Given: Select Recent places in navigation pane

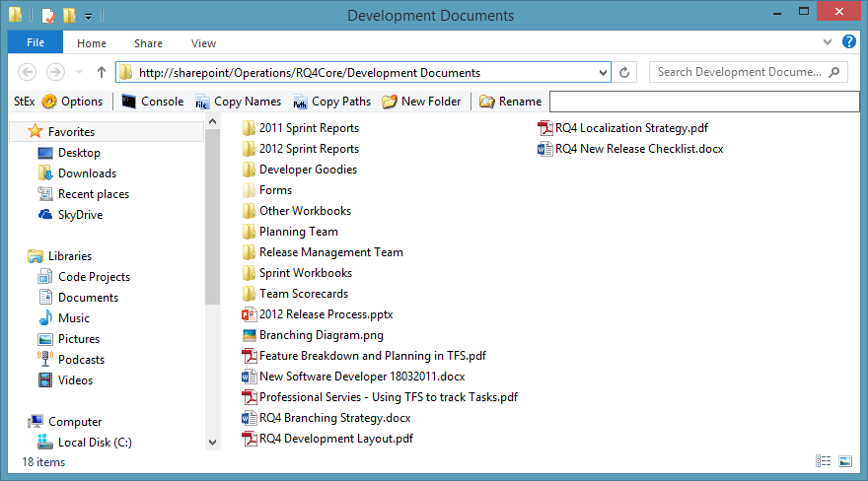Looking at the screenshot, I should [83, 194].
